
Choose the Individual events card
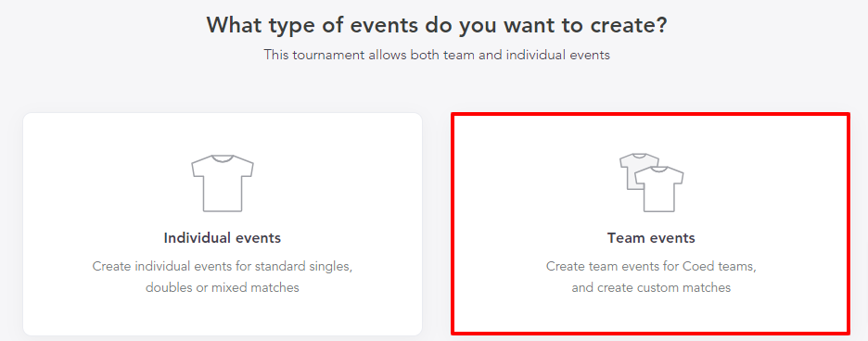point(223,223)
